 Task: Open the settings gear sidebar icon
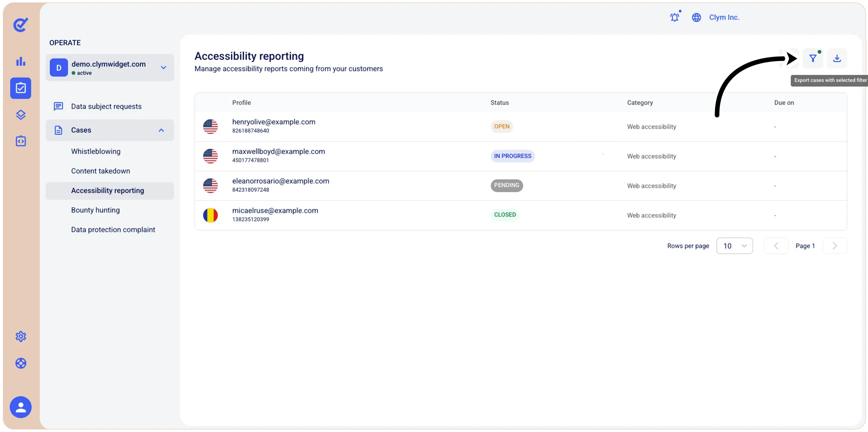(21, 337)
